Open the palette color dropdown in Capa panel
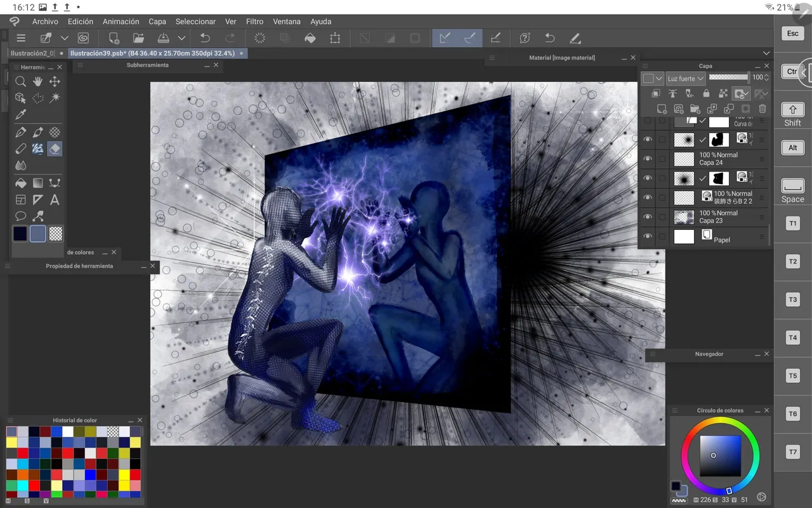 point(653,78)
